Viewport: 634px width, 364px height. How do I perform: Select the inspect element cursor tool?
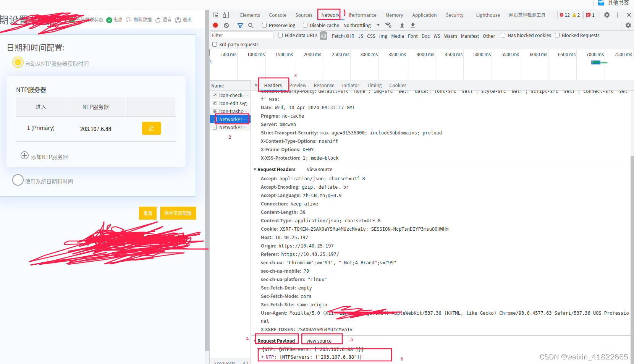click(x=215, y=15)
